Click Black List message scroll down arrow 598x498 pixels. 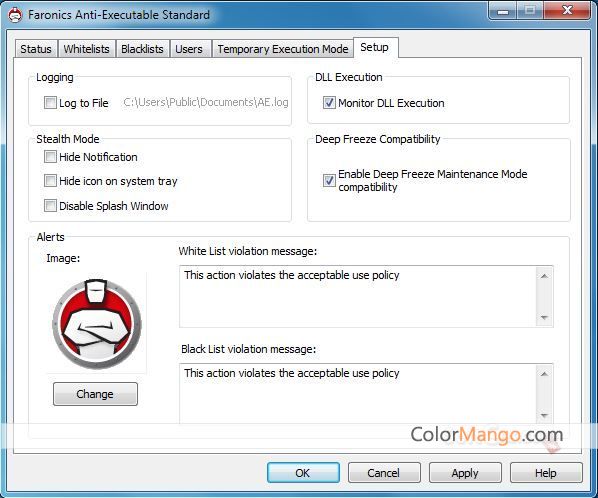(544, 416)
